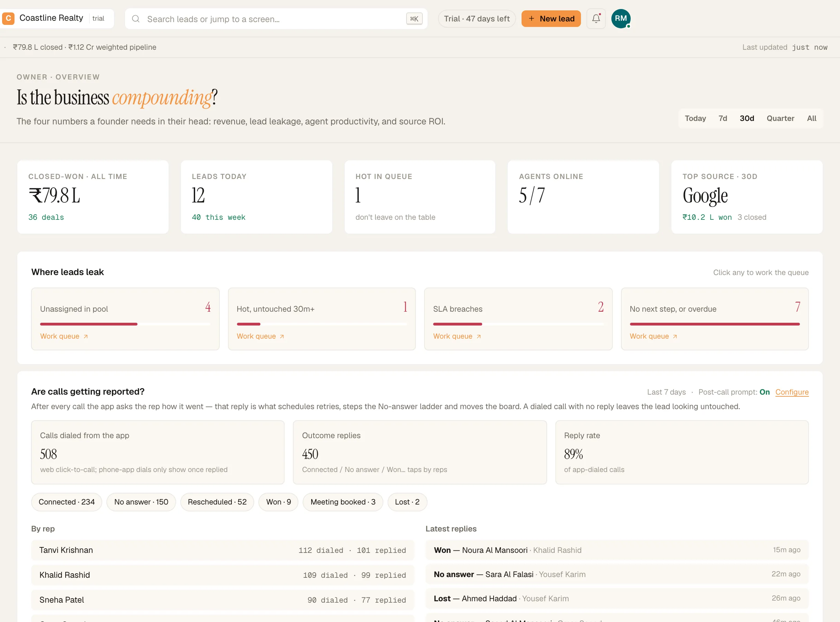Viewport: 840px width, 622px height.
Task: Click the ⌘K shortcut badge
Action: tap(414, 19)
